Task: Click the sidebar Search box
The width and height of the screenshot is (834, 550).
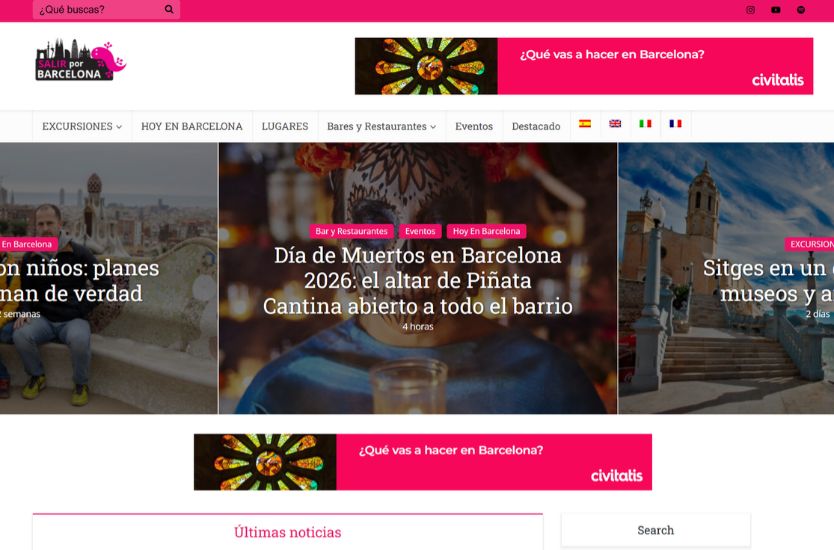Action: tap(656, 530)
